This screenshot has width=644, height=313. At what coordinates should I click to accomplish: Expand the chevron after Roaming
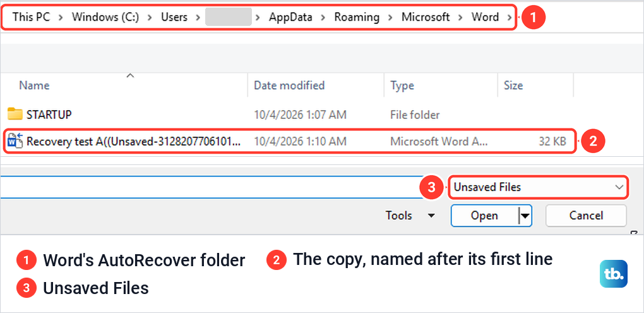tap(391, 17)
